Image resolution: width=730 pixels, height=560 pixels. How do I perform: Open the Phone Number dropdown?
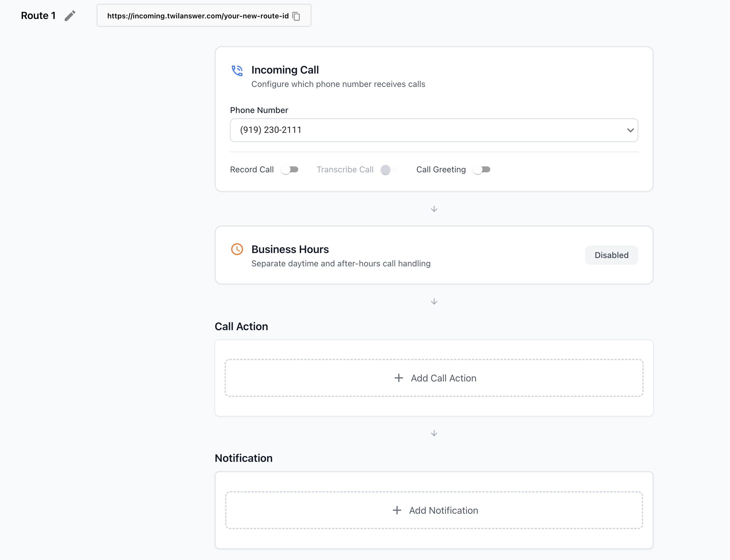click(x=434, y=130)
